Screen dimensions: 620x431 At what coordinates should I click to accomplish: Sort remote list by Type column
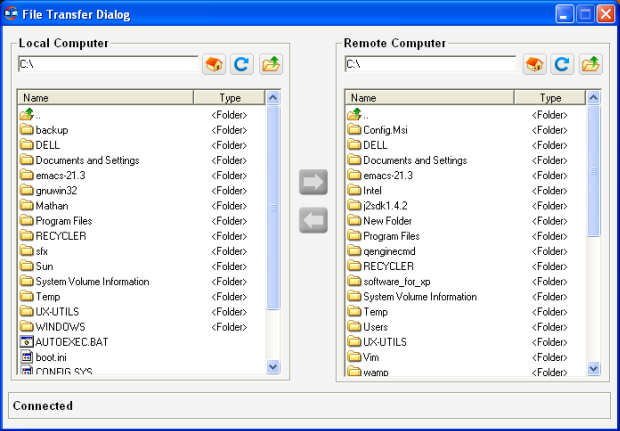(x=550, y=98)
